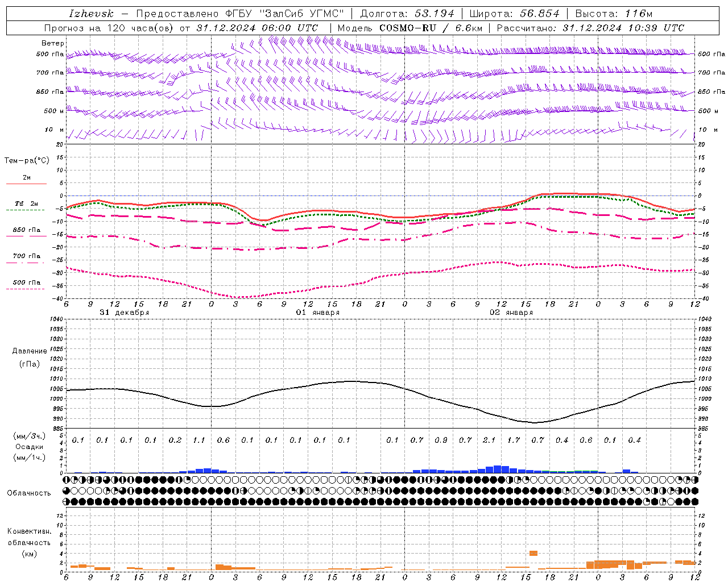Select the "Долгота: 53.194" header field

tap(407, 14)
